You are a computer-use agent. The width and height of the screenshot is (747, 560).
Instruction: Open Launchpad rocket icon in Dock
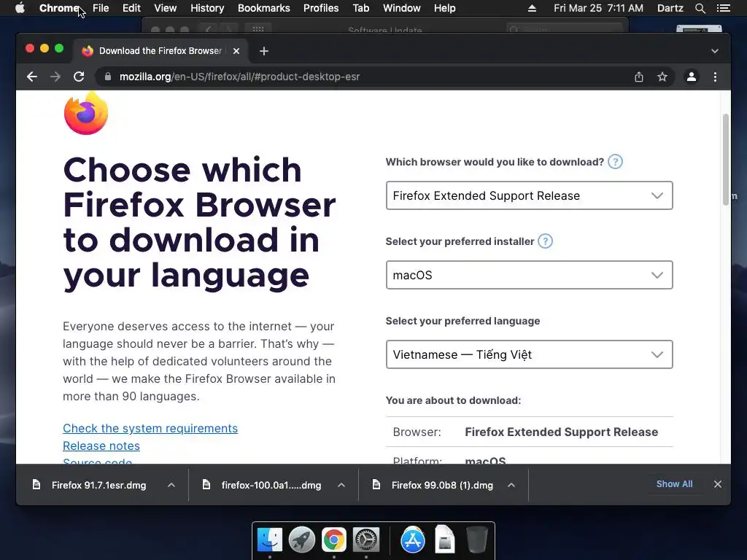(x=301, y=540)
